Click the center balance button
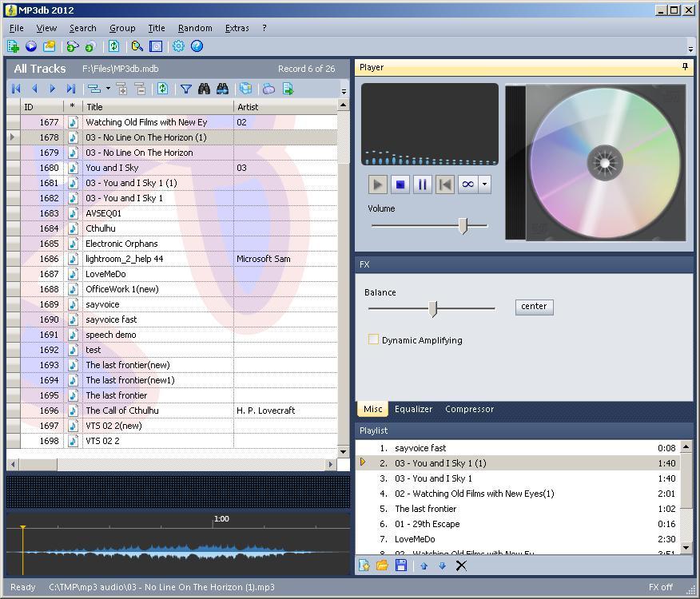700x599 pixels. [x=534, y=307]
